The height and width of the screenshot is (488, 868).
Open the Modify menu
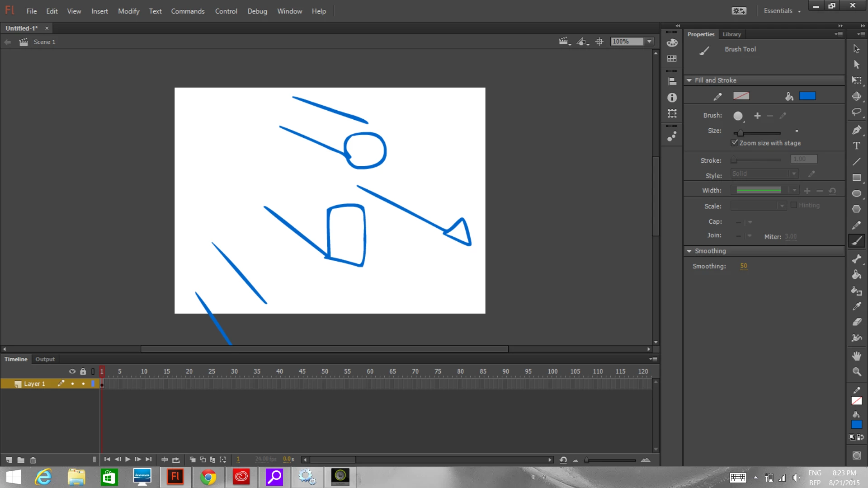coord(128,11)
